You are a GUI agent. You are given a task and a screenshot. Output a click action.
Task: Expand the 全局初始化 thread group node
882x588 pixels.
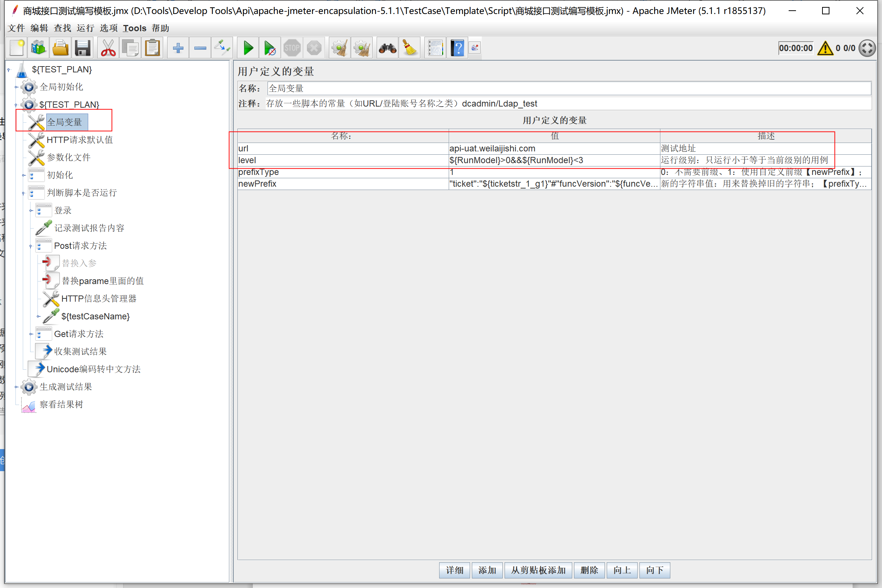pos(16,87)
